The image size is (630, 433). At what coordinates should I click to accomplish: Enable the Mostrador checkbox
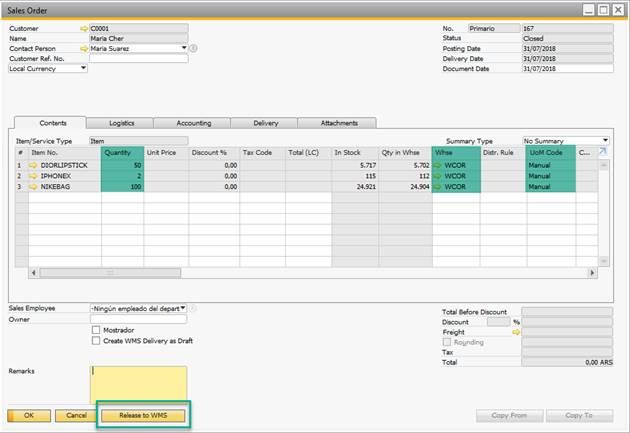[x=96, y=330]
